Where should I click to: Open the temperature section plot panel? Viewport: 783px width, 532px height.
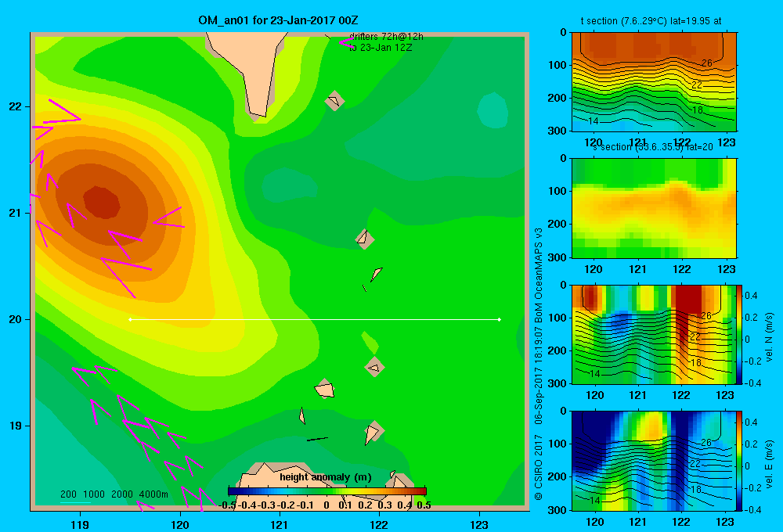click(654, 82)
